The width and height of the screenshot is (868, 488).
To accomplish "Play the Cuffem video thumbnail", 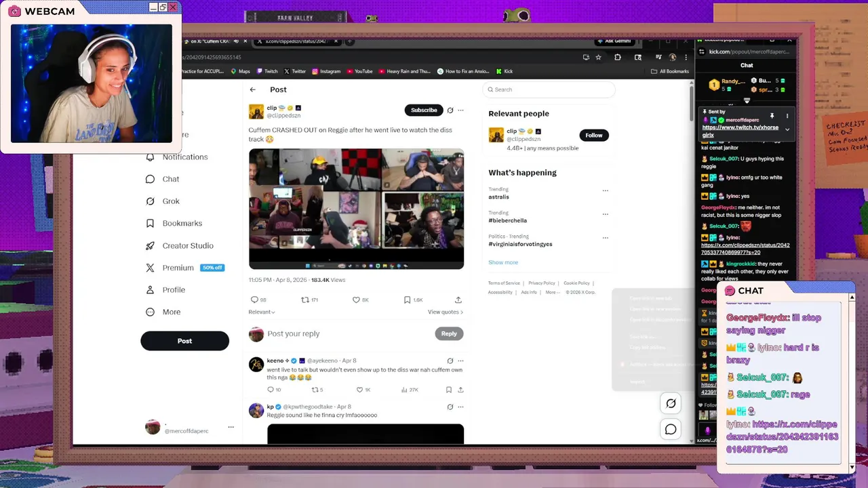I will click(x=356, y=209).
